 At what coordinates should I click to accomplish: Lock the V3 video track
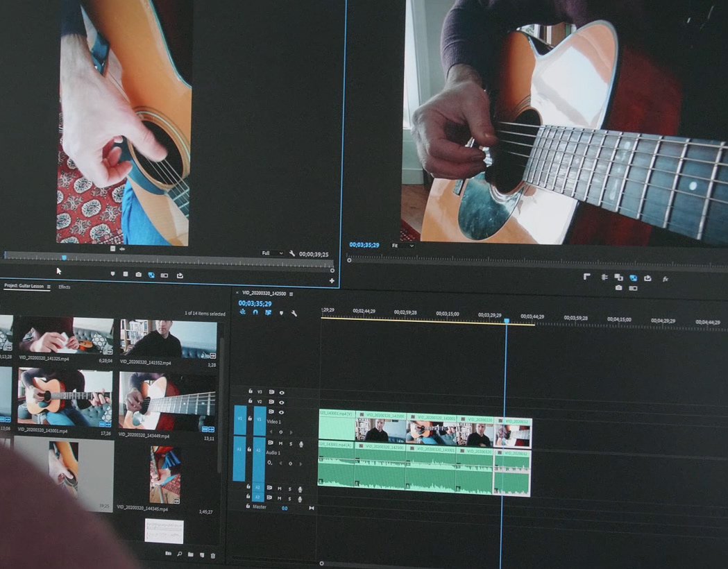click(x=251, y=391)
